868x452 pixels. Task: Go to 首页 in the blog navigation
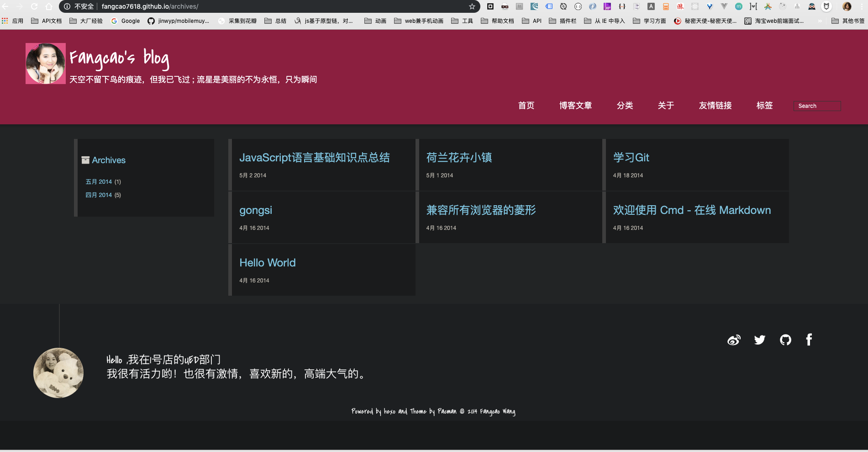526,106
